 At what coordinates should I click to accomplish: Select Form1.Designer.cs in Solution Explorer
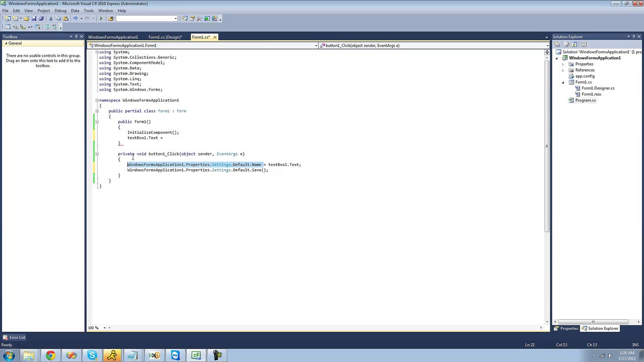click(x=595, y=88)
